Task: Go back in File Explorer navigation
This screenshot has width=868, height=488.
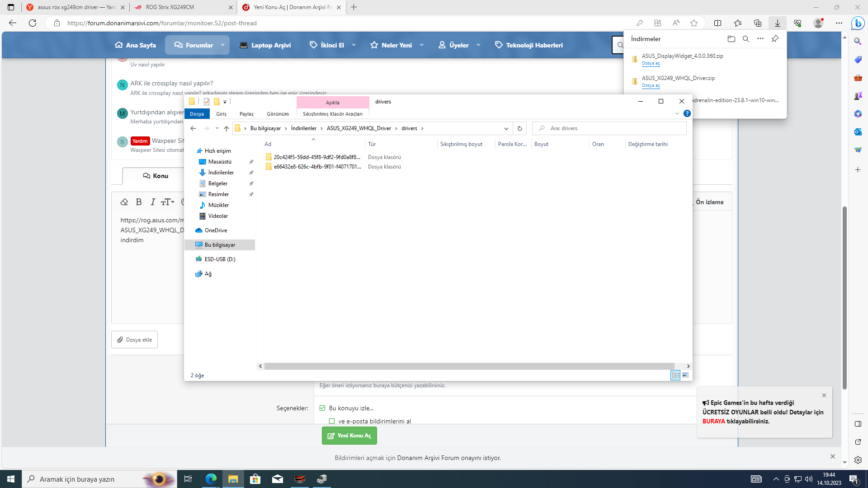Action: [x=193, y=128]
